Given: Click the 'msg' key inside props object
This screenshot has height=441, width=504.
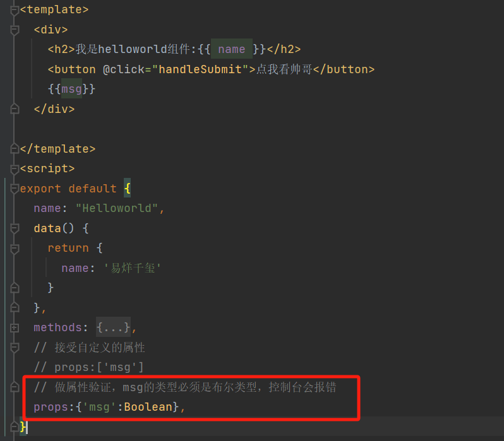Looking at the screenshot, I should coord(99,407).
